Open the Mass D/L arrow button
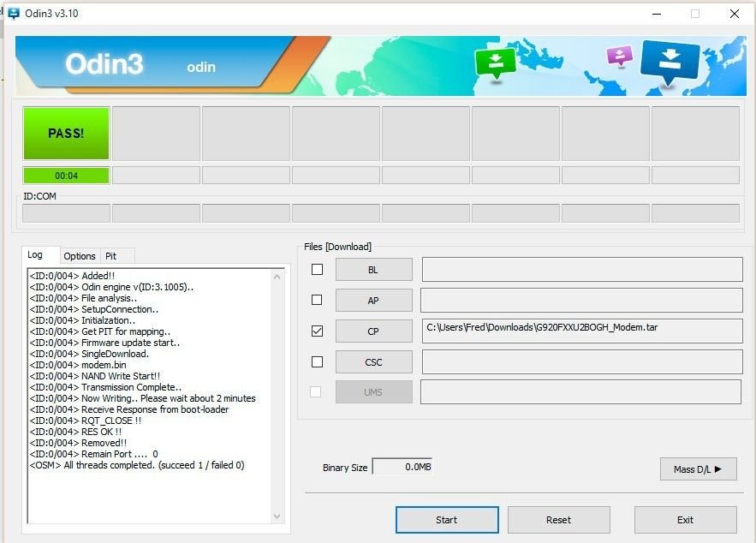Screen dimensions: 756x543 (698, 468)
